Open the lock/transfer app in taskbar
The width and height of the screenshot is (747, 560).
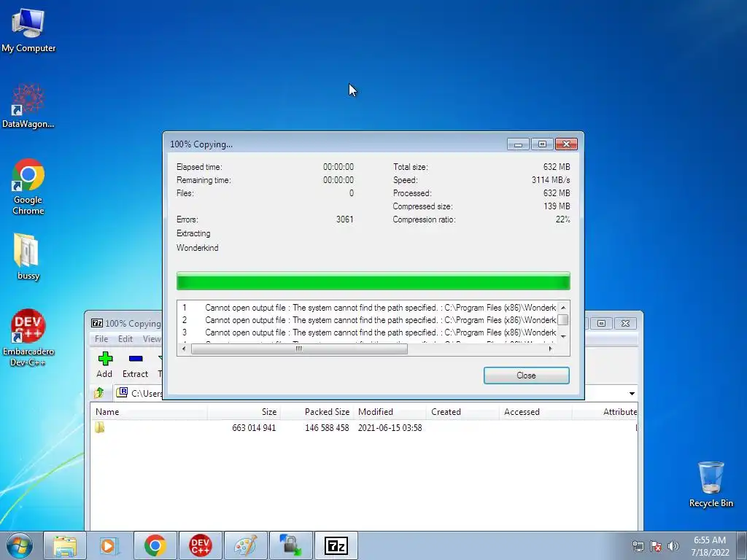(x=290, y=545)
